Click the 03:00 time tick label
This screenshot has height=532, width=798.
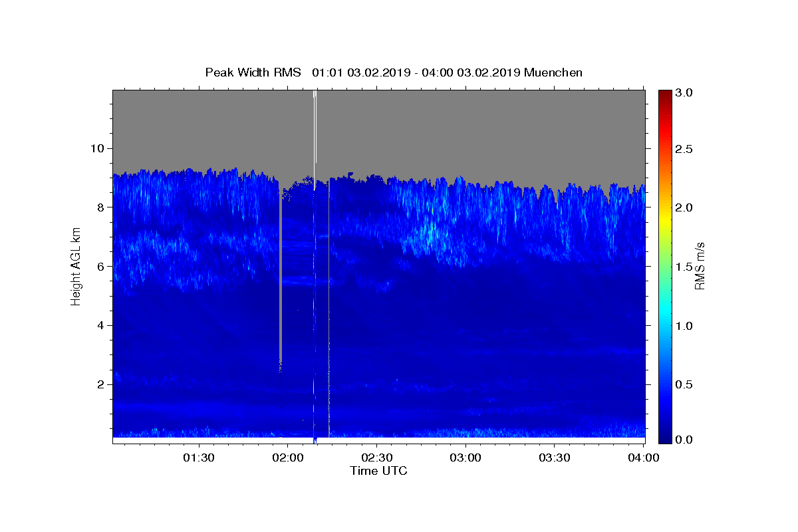coord(465,458)
